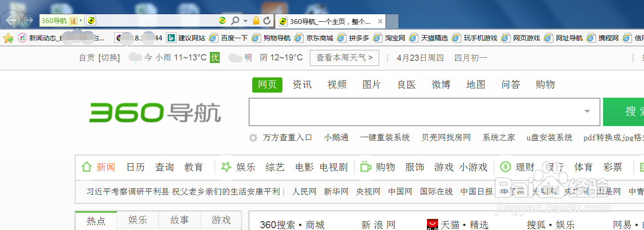
Task: Click the green 搜索 button
Action: click(624, 112)
